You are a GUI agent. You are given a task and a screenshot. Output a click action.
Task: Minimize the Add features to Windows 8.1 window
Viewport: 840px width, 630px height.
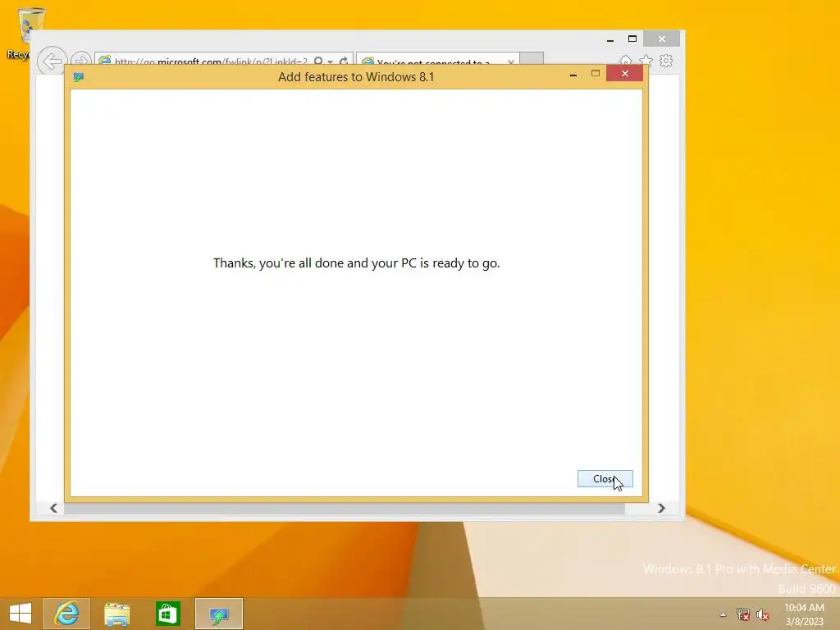click(573, 74)
